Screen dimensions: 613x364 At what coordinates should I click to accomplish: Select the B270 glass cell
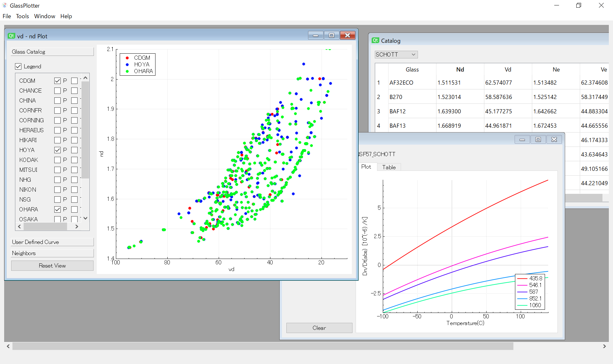point(412,97)
